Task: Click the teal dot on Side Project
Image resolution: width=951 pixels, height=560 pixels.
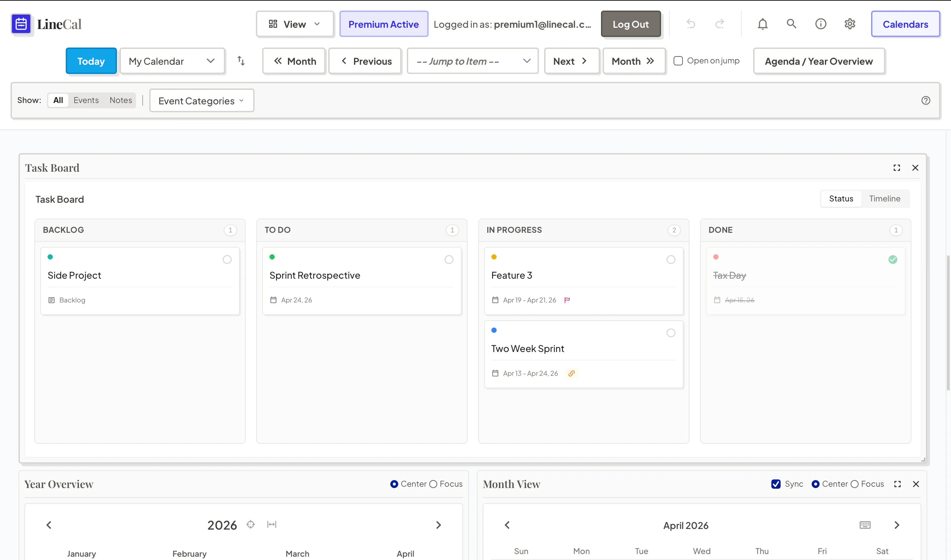Action: point(50,257)
